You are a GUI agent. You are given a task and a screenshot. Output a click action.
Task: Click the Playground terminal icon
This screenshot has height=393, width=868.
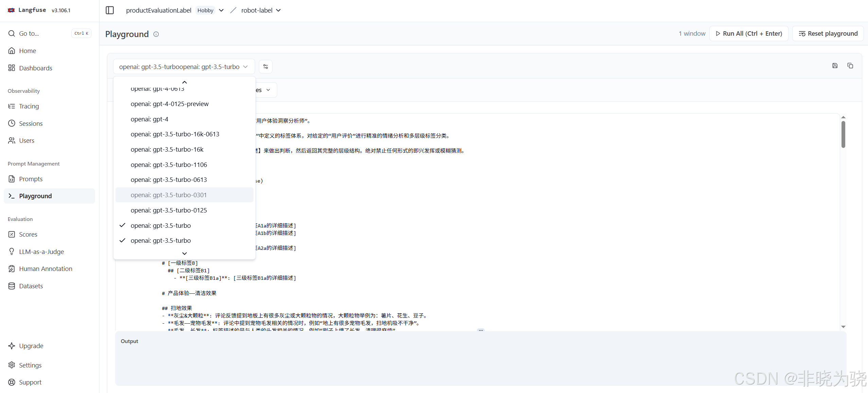[12, 196]
